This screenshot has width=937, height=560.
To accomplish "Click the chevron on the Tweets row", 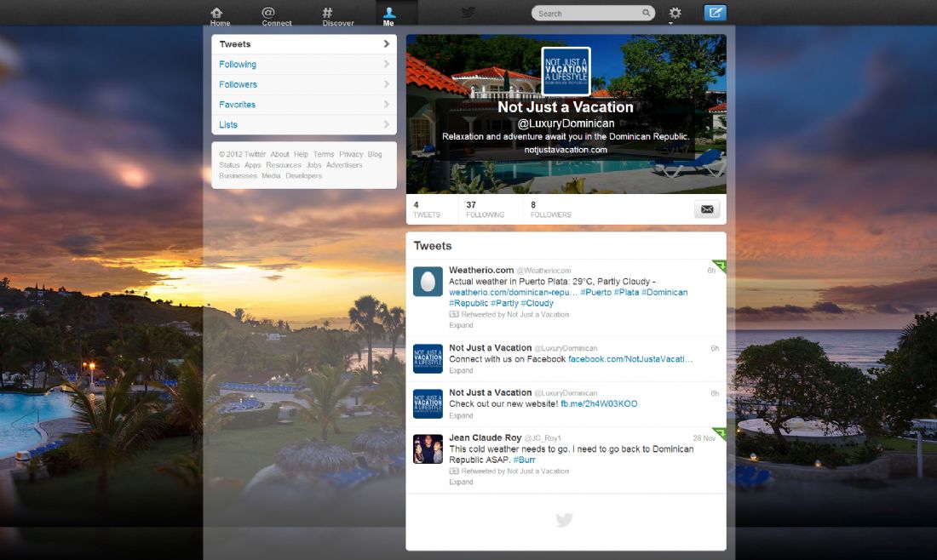I will (x=386, y=43).
